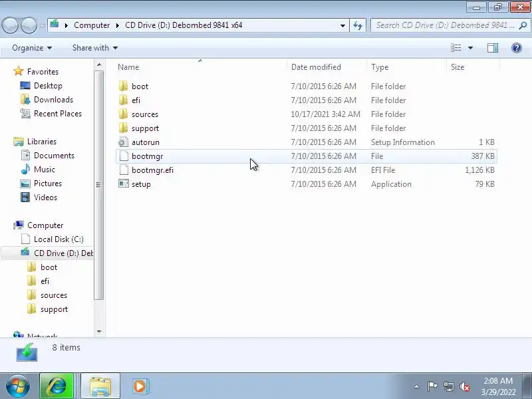Show hidden tray icons arrow
The image size is (532, 399).
point(417,386)
